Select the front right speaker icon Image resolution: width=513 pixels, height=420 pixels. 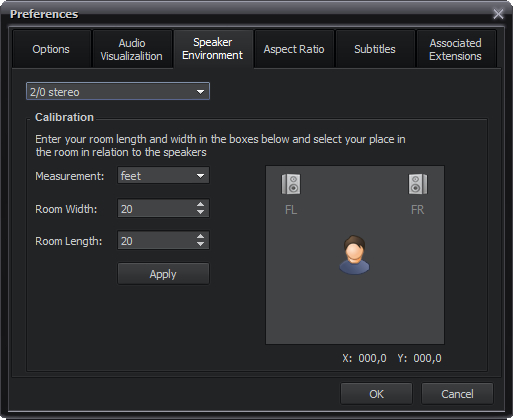(x=418, y=184)
